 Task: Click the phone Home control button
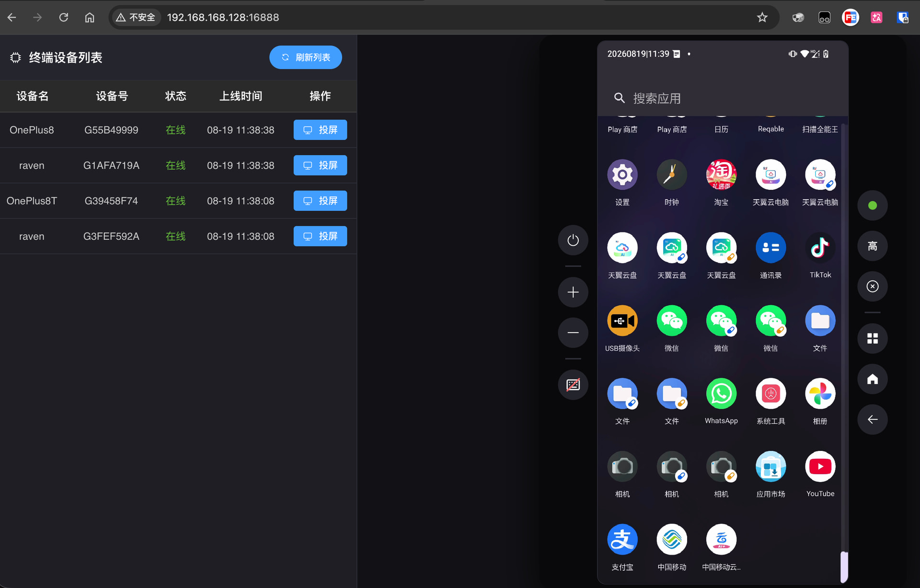pyautogui.click(x=873, y=379)
